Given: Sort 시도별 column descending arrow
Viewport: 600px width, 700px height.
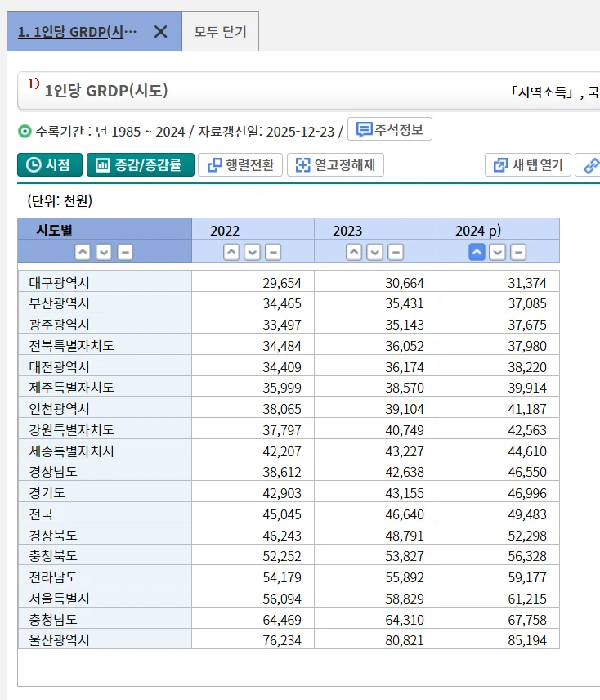Looking at the screenshot, I should point(104,252).
